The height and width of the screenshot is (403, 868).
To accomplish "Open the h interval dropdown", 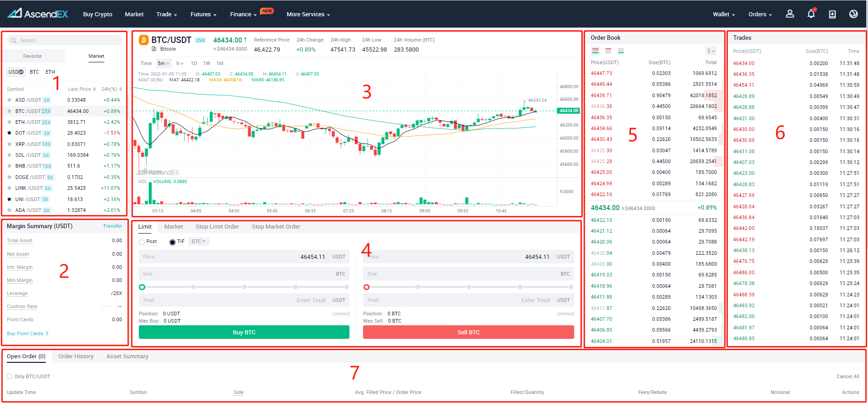I will (180, 63).
